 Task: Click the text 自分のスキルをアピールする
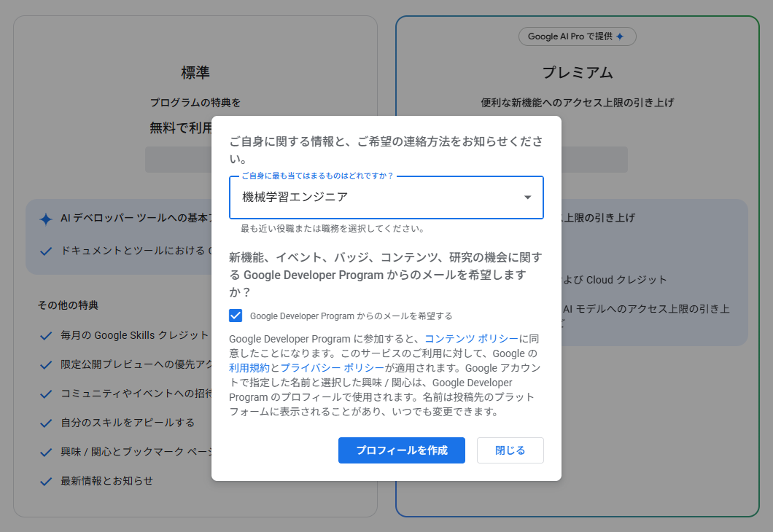(127, 423)
